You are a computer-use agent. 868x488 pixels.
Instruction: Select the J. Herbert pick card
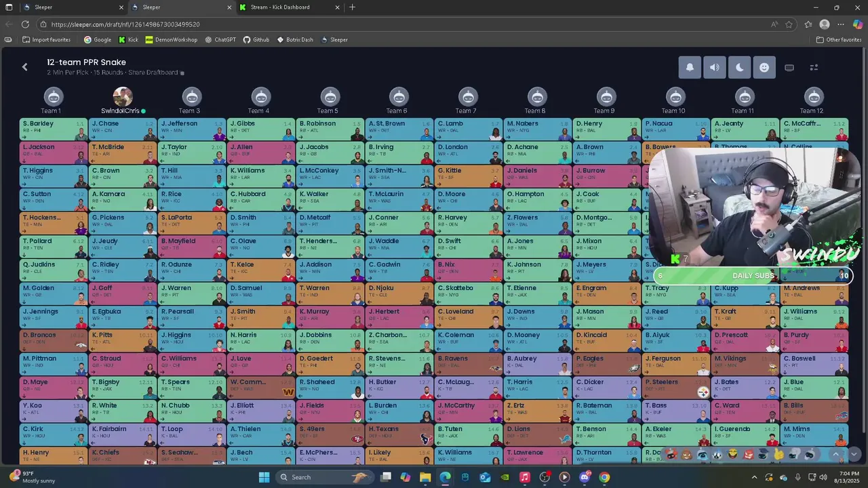pyautogui.click(x=399, y=317)
